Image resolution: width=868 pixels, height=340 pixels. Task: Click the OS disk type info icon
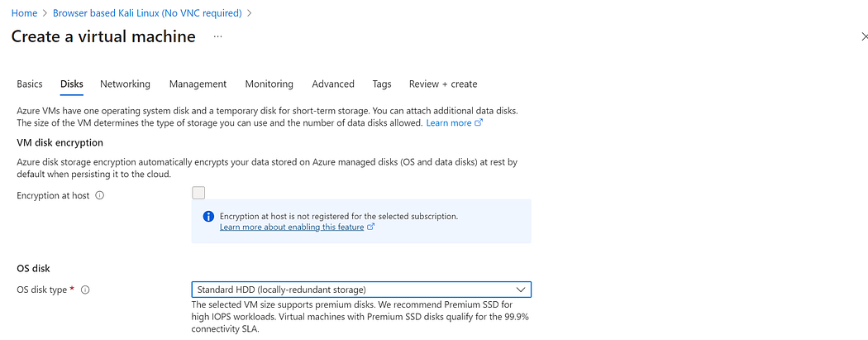85,290
